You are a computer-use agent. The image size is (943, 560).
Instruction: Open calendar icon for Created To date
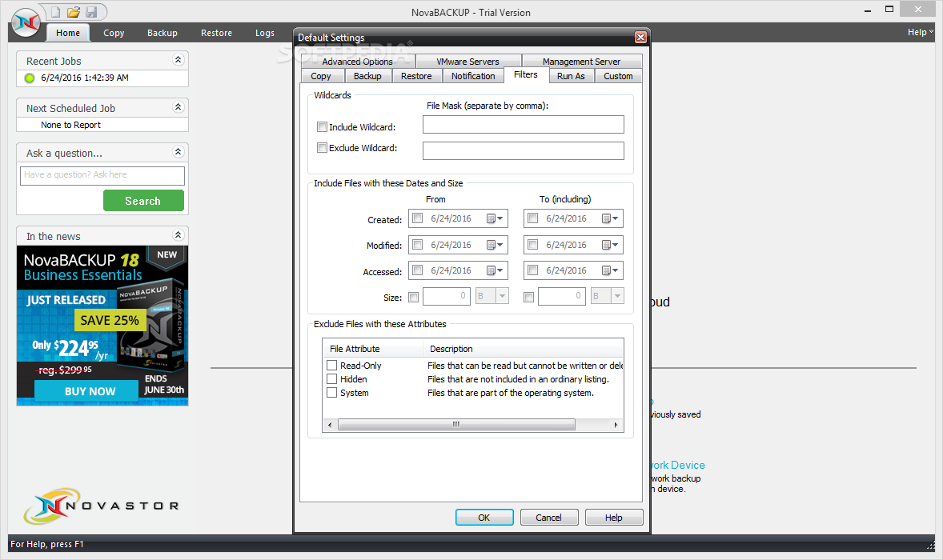610,218
